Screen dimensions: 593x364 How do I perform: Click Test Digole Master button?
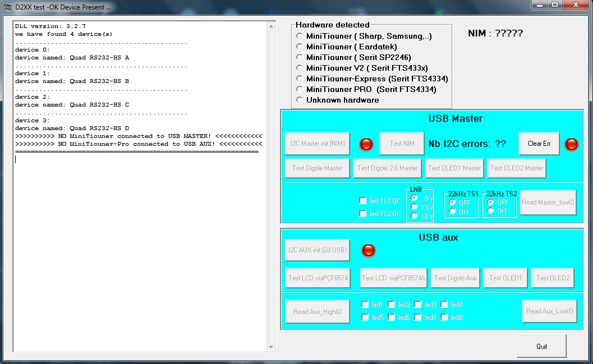pos(318,168)
